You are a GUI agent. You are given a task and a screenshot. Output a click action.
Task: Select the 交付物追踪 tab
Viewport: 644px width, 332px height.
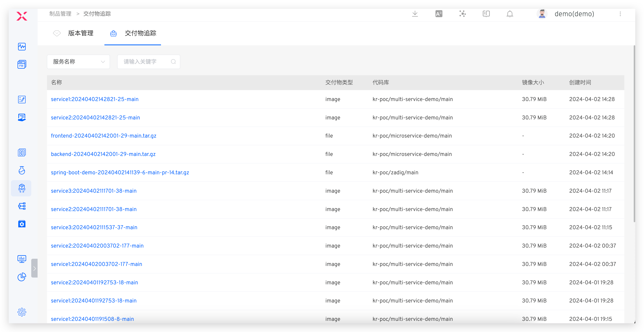140,33
